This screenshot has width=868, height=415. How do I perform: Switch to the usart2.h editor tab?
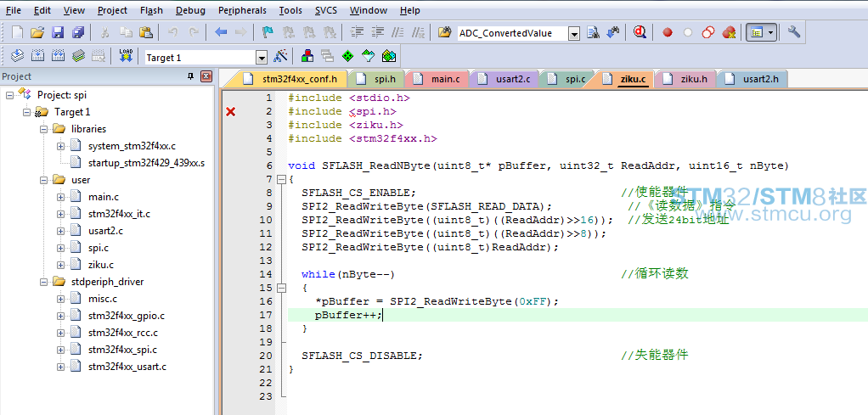tap(752, 79)
